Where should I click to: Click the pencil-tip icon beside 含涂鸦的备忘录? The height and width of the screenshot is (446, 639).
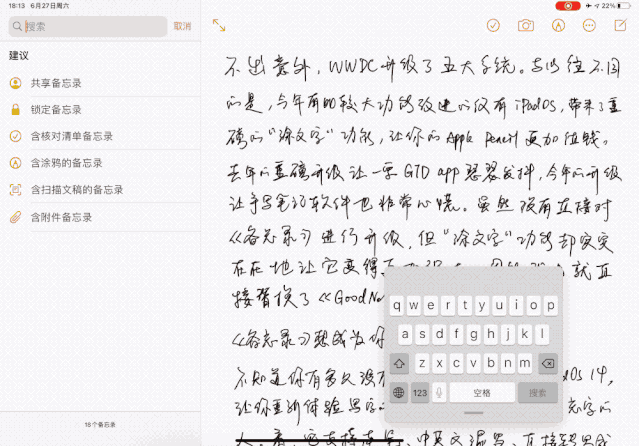pos(15,163)
